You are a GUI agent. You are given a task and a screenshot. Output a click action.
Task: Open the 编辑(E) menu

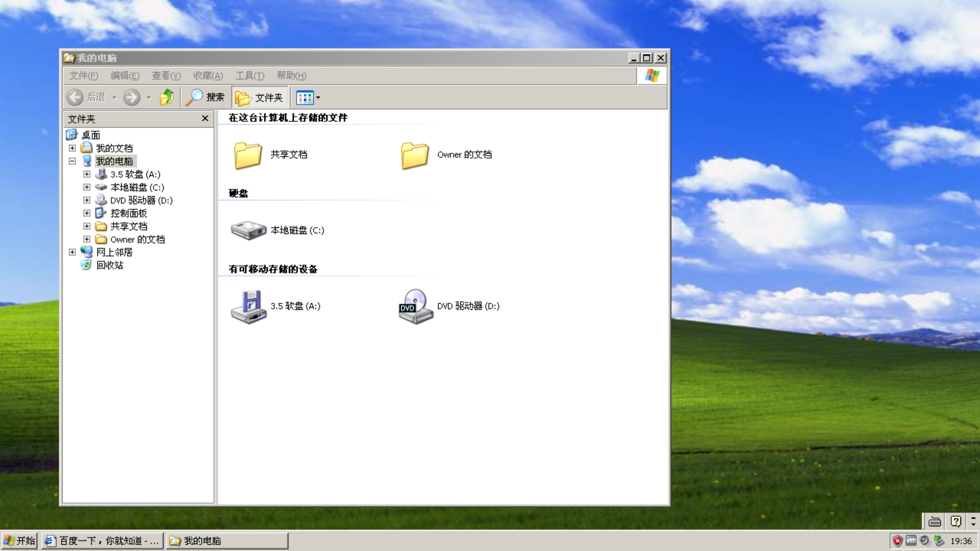click(125, 75)
